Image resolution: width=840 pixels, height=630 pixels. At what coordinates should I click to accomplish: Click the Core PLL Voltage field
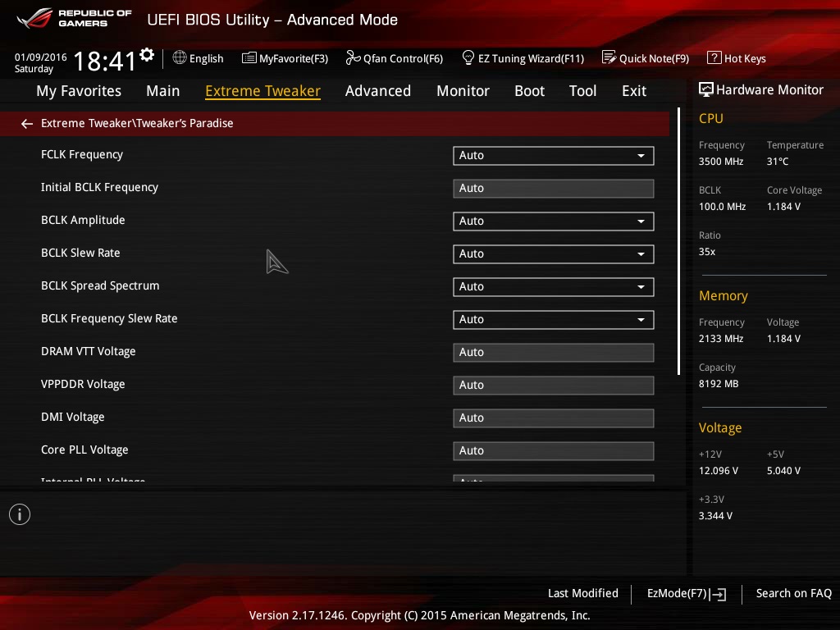[554, 451]
